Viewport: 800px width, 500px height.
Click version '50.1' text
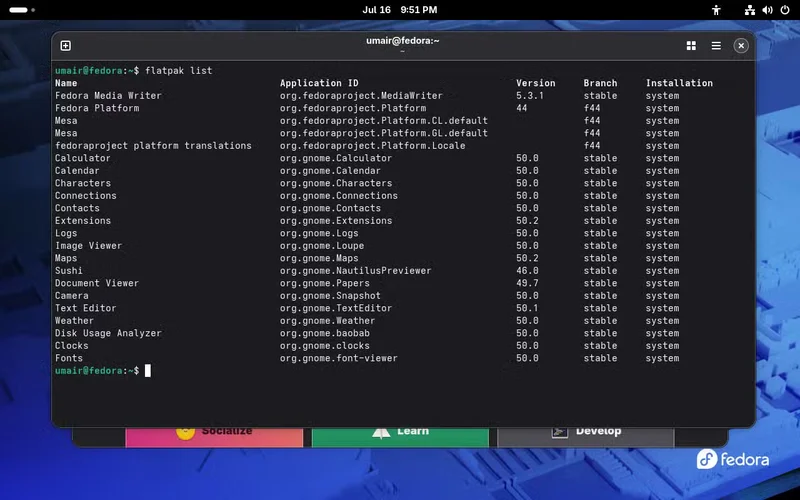[527, 308]
